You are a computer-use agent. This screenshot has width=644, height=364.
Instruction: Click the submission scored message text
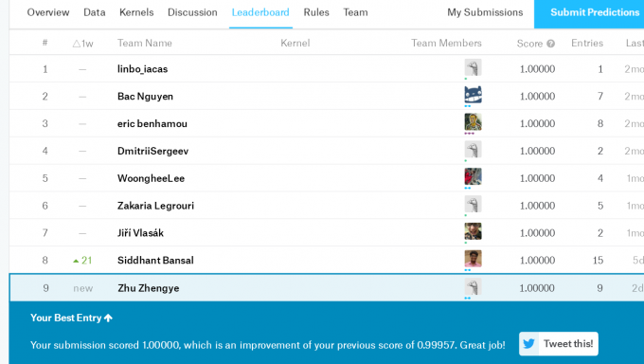(x=268, y=345)
